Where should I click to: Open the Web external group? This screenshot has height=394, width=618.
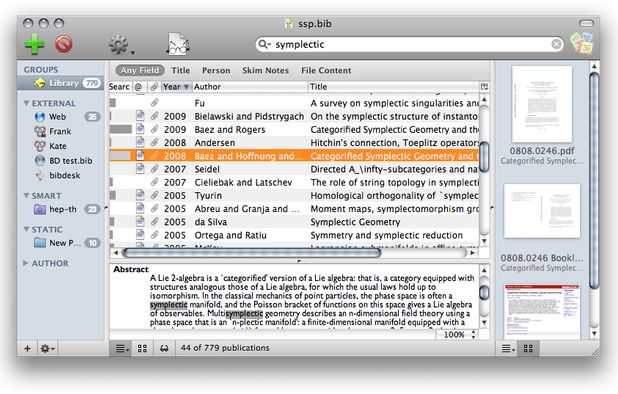tap(61, 117)
